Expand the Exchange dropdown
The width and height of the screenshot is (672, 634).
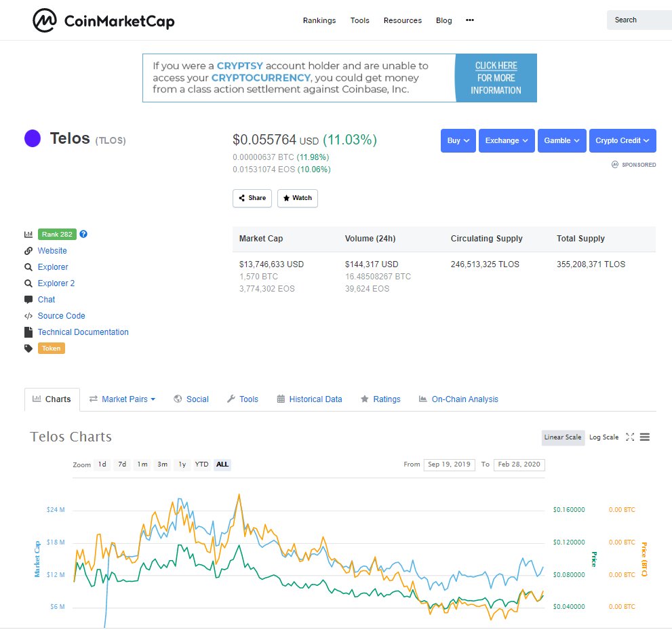click(507, 140)
